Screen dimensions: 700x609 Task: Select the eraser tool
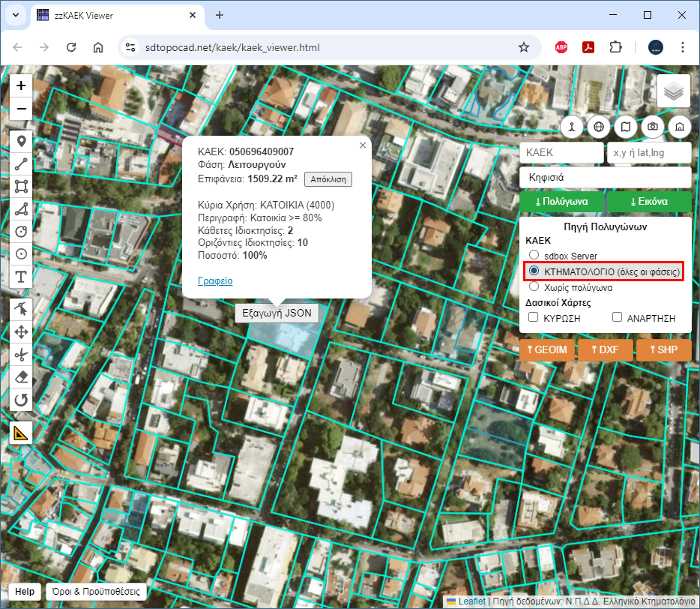[21, 377]
